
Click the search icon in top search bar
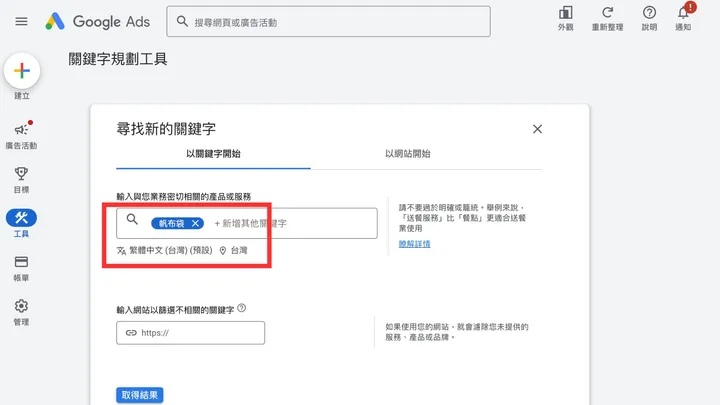[x=182, y=21]
